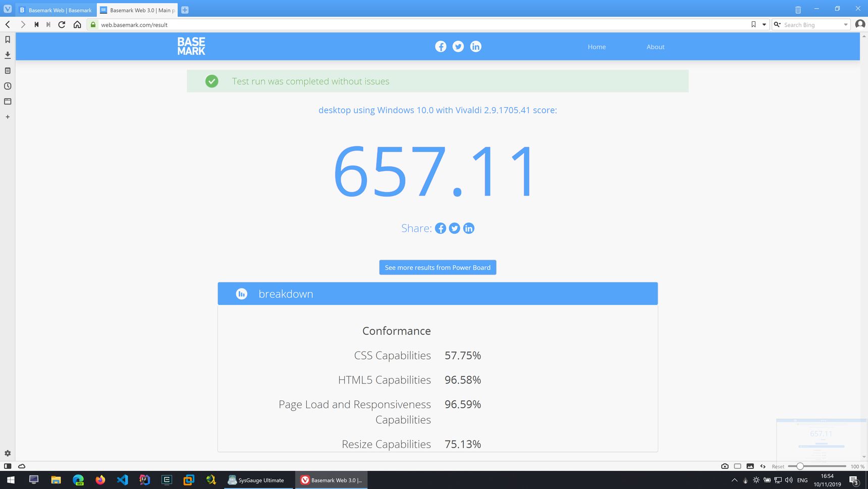Share score on Twitter
Image resolution: width=868 pixels, height=489 pixels.
click(455, 228)
